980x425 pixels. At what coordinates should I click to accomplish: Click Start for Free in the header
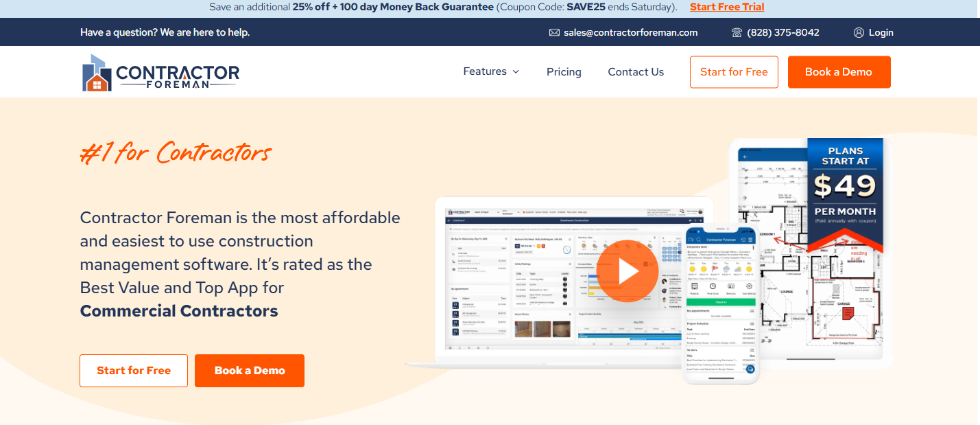coord(734,72)
